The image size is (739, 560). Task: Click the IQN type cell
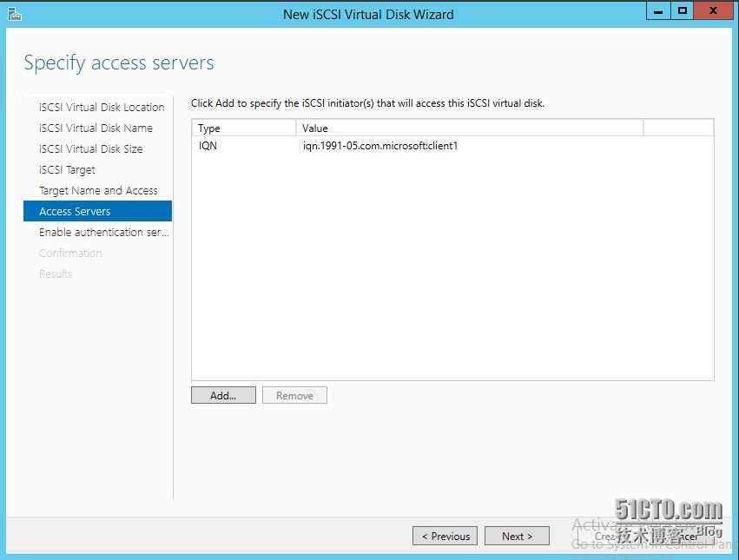point(208,146)
